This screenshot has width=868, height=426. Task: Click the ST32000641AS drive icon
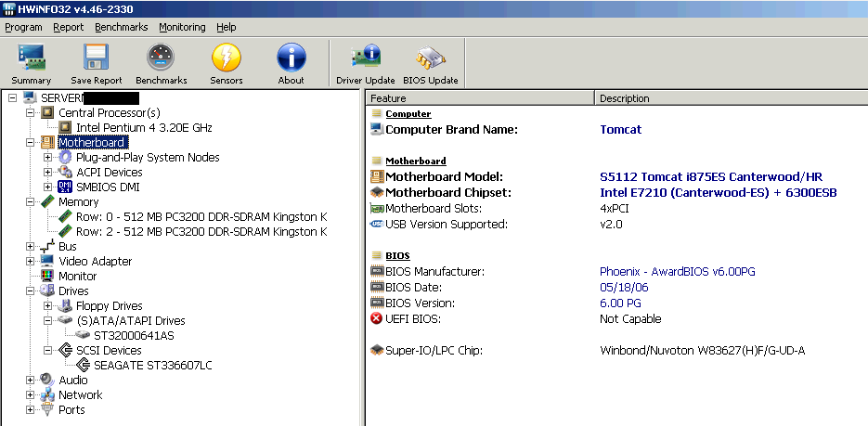click(x=83, y=335)
